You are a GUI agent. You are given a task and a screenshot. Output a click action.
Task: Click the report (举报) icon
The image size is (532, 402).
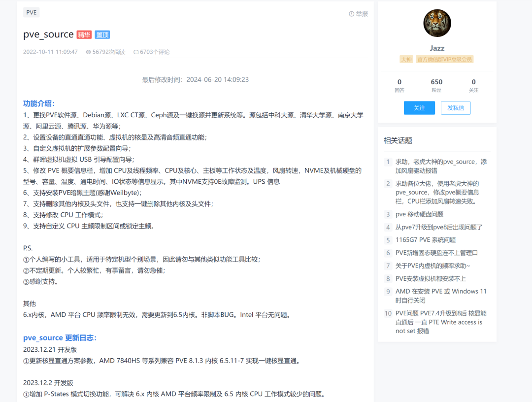pyautogui.click(x=352, y=14)
